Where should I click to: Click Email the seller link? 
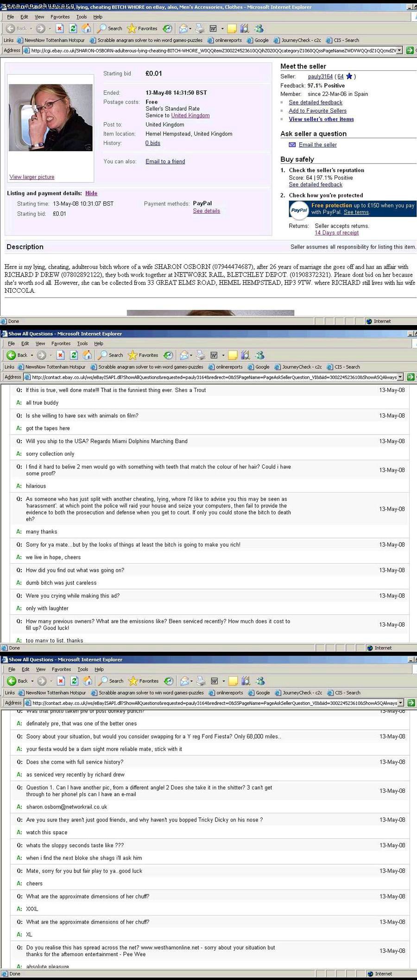point(317,145)
